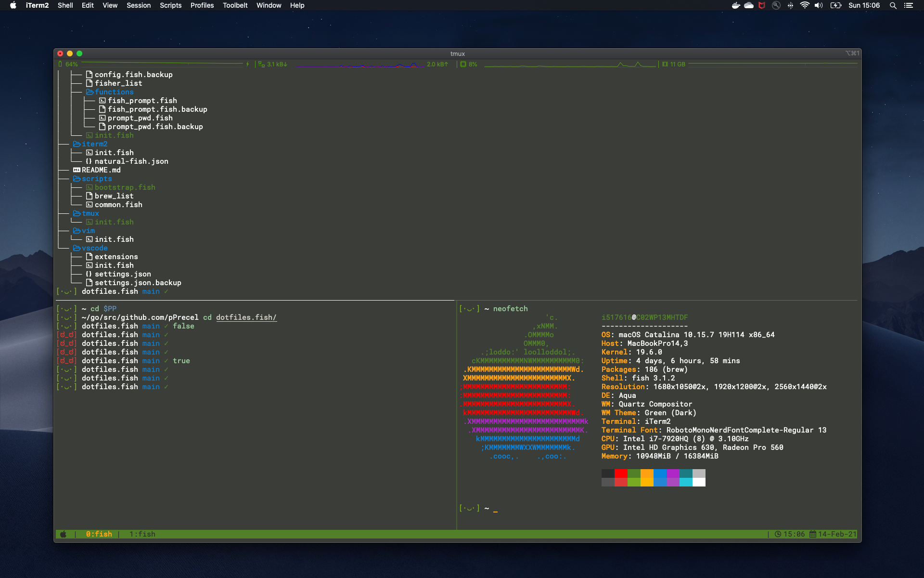
Task: Open the Wi-Fi status icon
Action: point(804,5)
